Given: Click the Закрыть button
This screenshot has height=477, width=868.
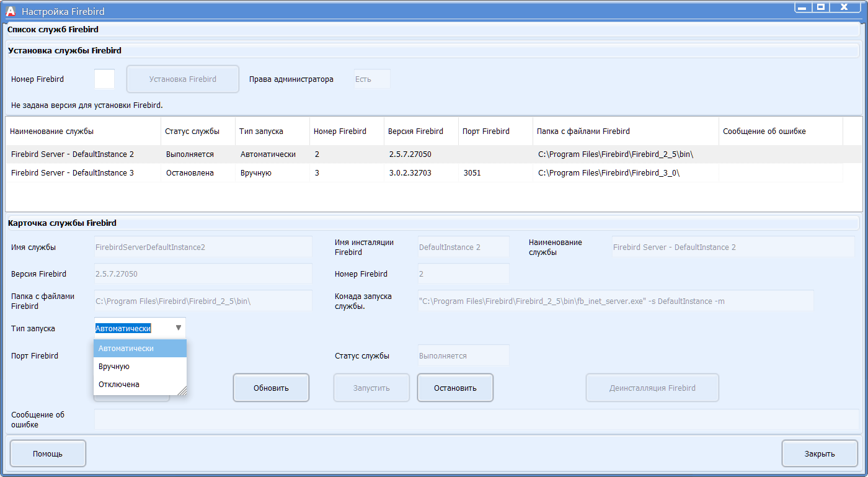Looking at the screenshot, I should [820, 453].
